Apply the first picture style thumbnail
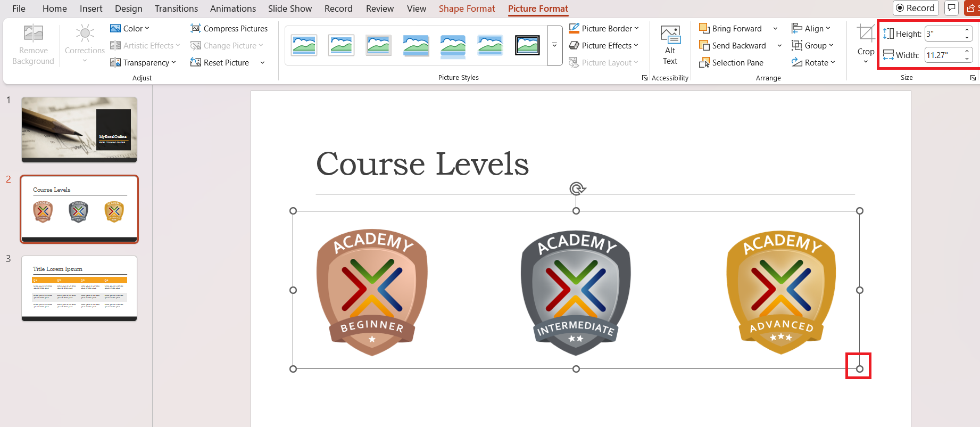This screenshot has width=980, height=427. click(304, 45)
